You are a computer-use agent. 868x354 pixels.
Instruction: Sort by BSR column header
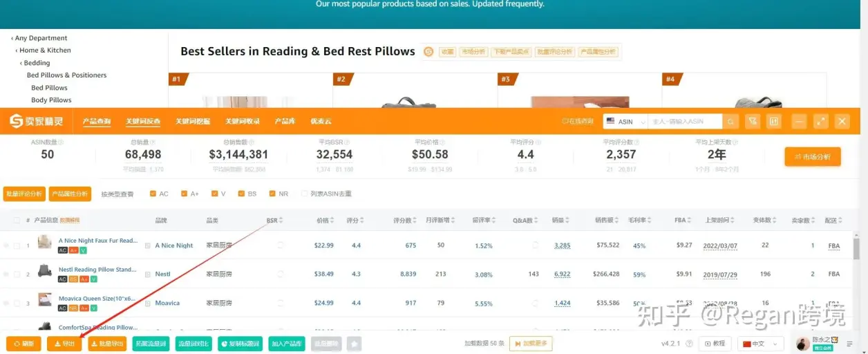pos(274,221)
